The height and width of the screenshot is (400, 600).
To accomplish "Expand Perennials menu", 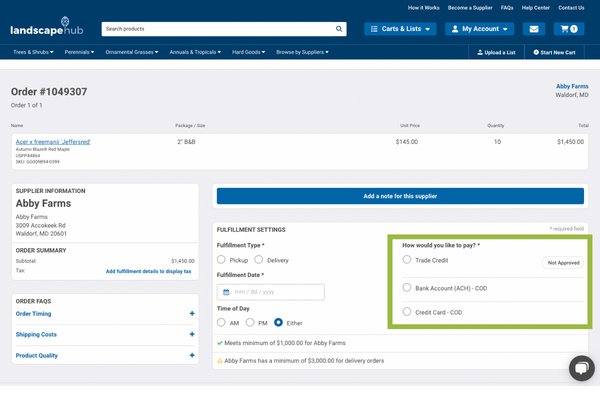I will pyautogui.click(x=79, y=52).
